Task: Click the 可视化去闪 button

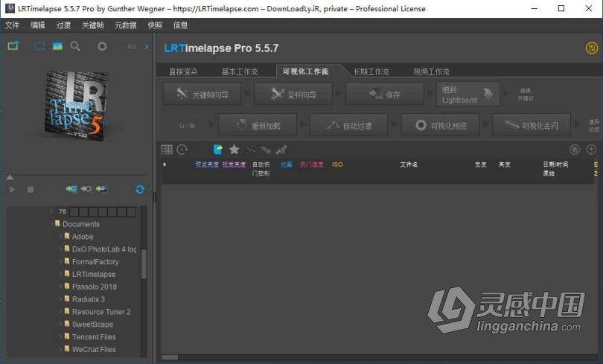Action: (532, 125)
